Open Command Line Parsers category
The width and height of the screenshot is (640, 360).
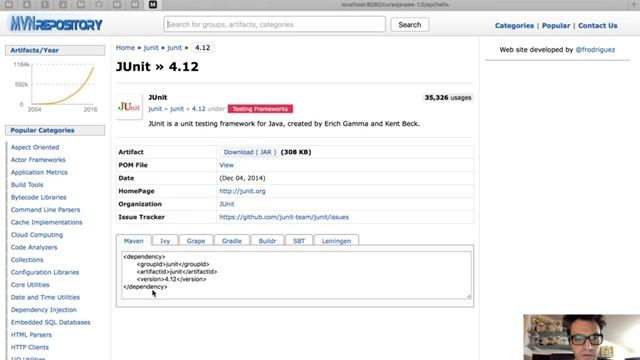(45, 210)
